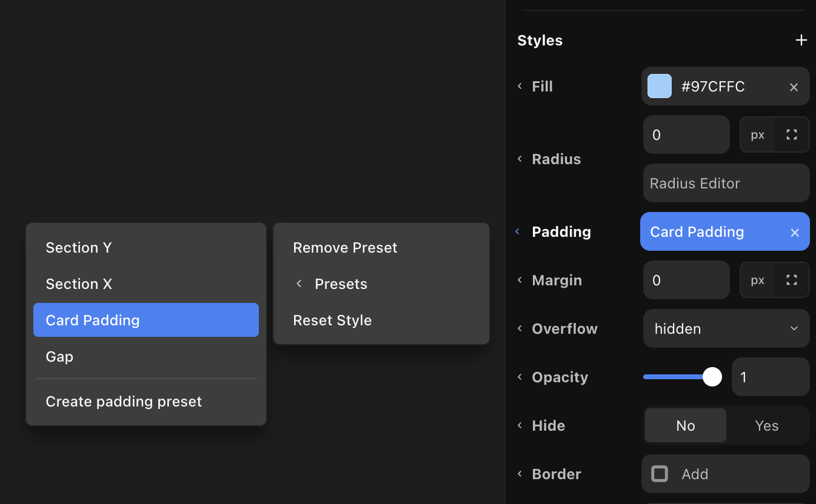Set Hide to Yes
This screenshot has width=816, height=504.
click(x=767, y=425)
